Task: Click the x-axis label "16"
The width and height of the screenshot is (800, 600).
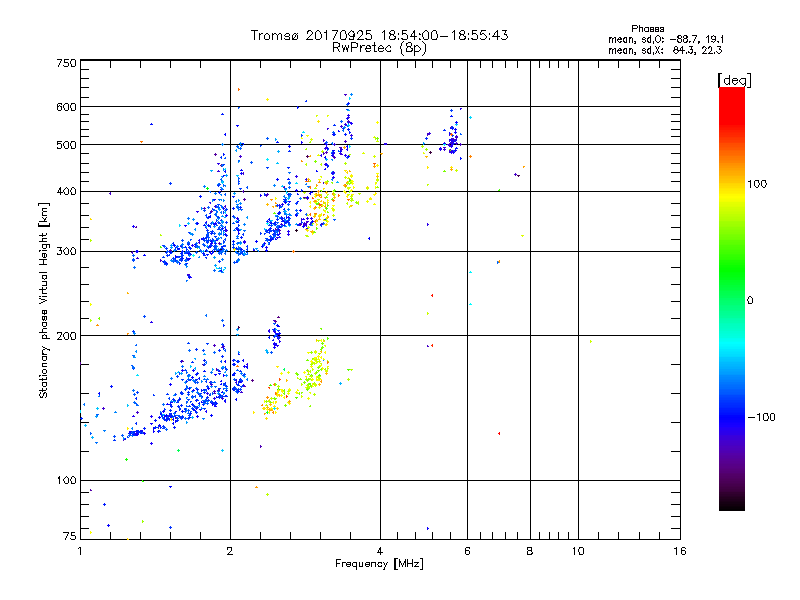Action: tap(680, 551)
